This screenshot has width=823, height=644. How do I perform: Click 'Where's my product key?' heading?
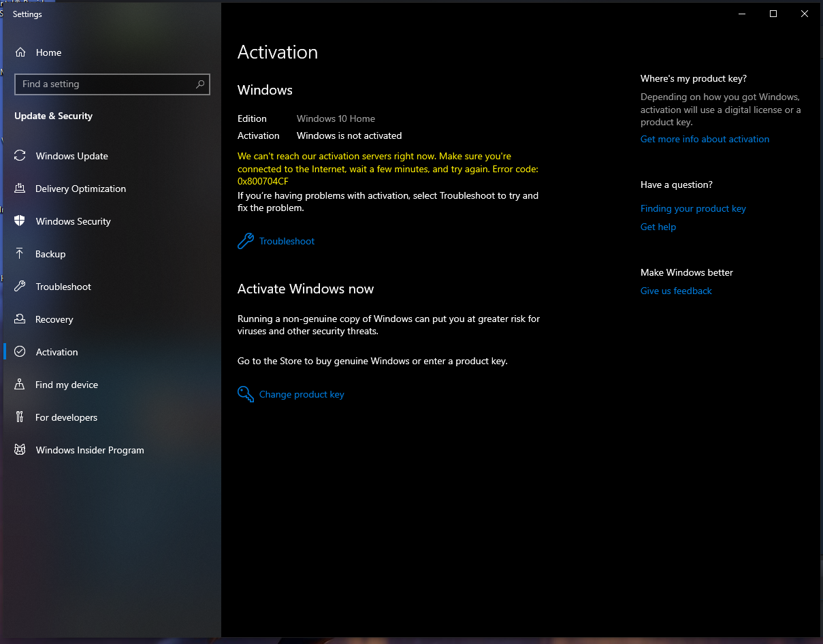(694, 78)
